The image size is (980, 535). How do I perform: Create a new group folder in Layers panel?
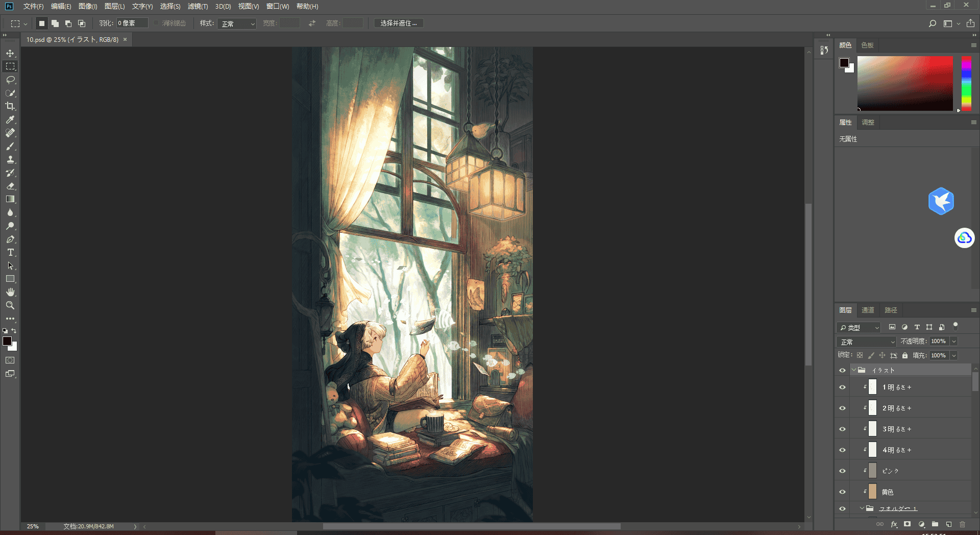[935, 524]
